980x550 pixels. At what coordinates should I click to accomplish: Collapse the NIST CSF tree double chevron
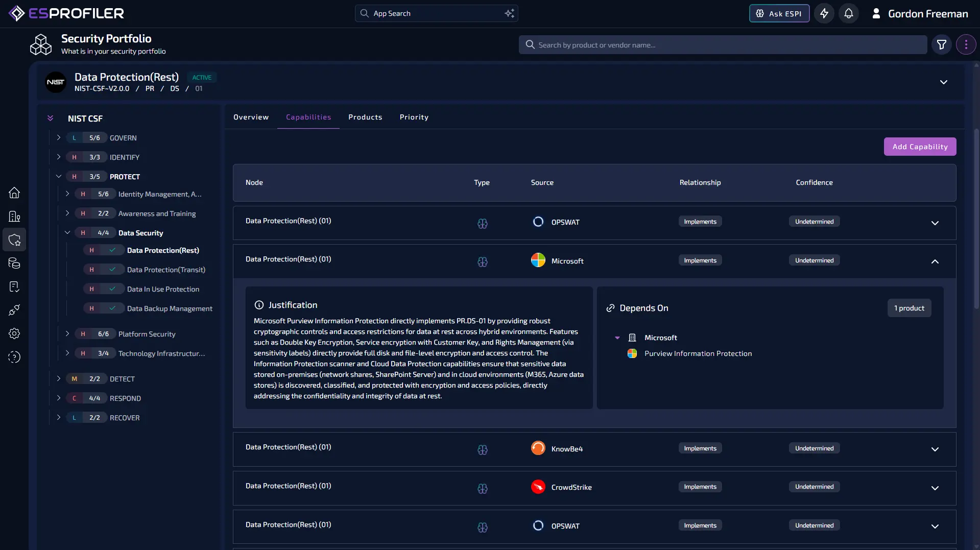pyautogui.click(x=50, y=118)
